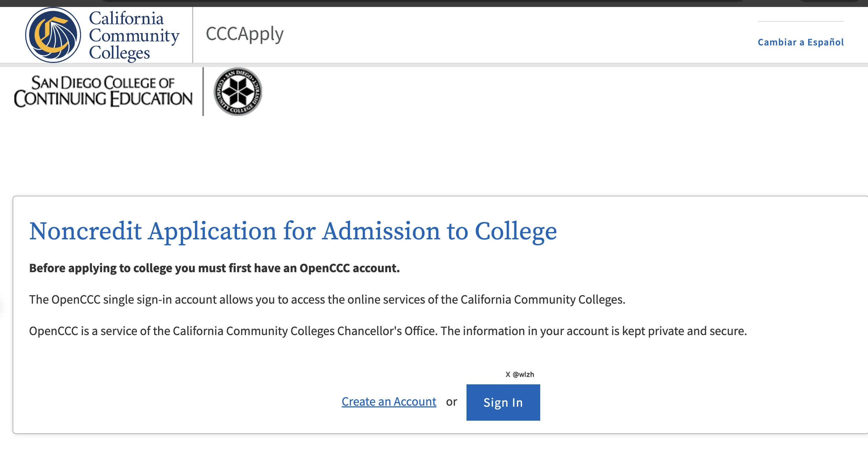Image resolution: width=868 pixels, height=464 pixels.
Task: Click the vertical divider beside the San Diego wordmark
Action: (x=203, y=92)
